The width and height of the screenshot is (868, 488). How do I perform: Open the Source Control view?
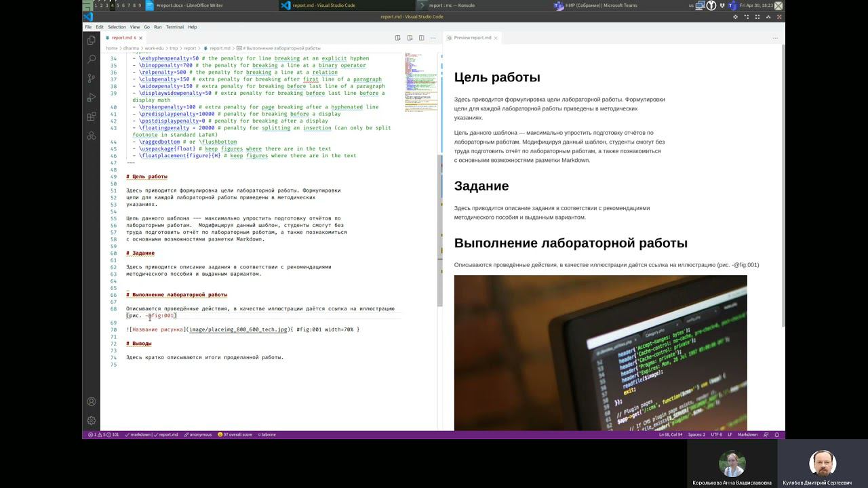click(x=92, y=78)
